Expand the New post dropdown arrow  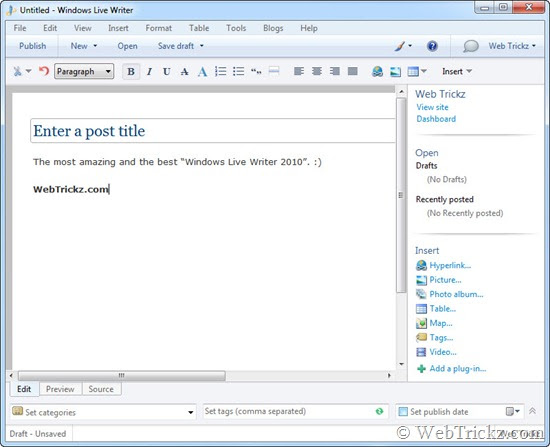coord(95,46)
